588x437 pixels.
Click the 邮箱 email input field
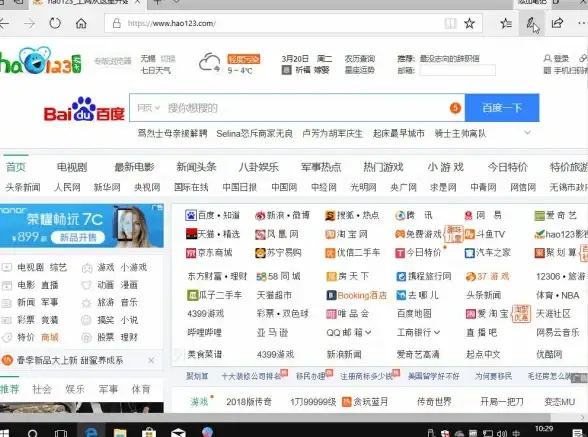[458, 70]
